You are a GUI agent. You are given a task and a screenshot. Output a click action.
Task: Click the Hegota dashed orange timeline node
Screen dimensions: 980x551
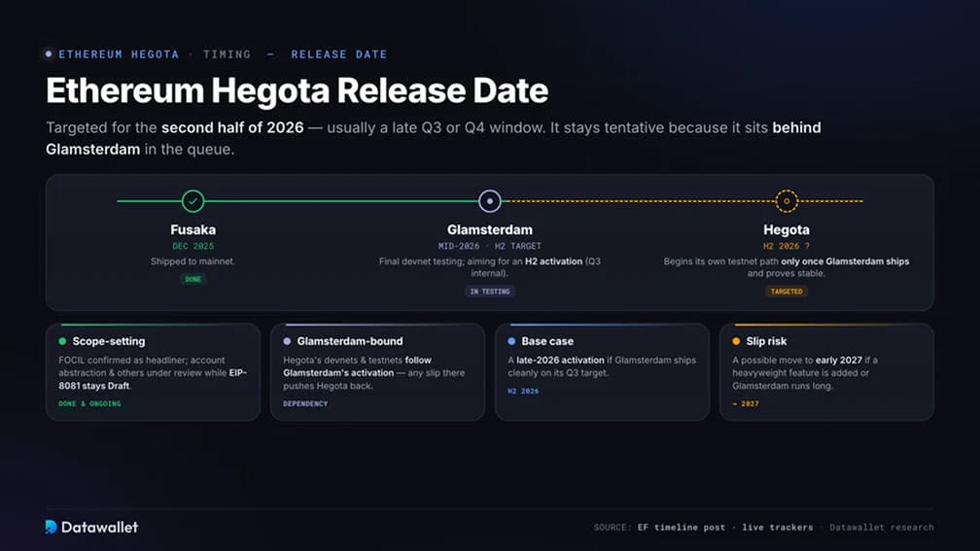point(787,201)
